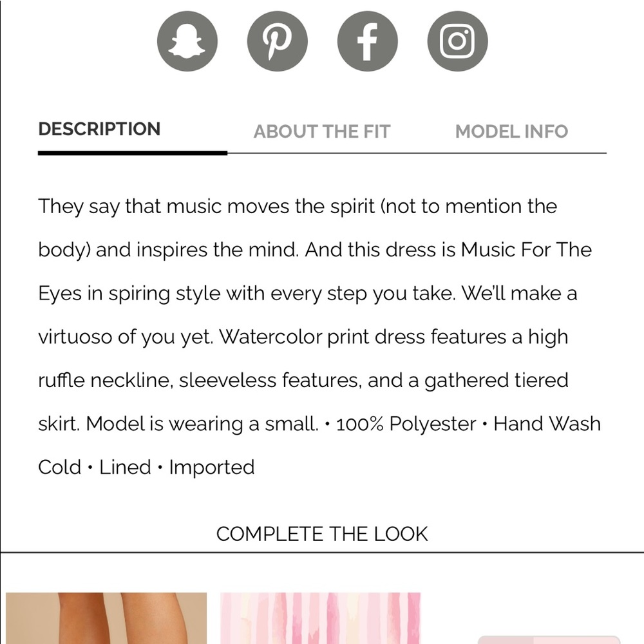The width and height of the screenshot is (644, 644).
Task: Click the 'Watercolor print dress' phrase
Action: pos(322,337)
